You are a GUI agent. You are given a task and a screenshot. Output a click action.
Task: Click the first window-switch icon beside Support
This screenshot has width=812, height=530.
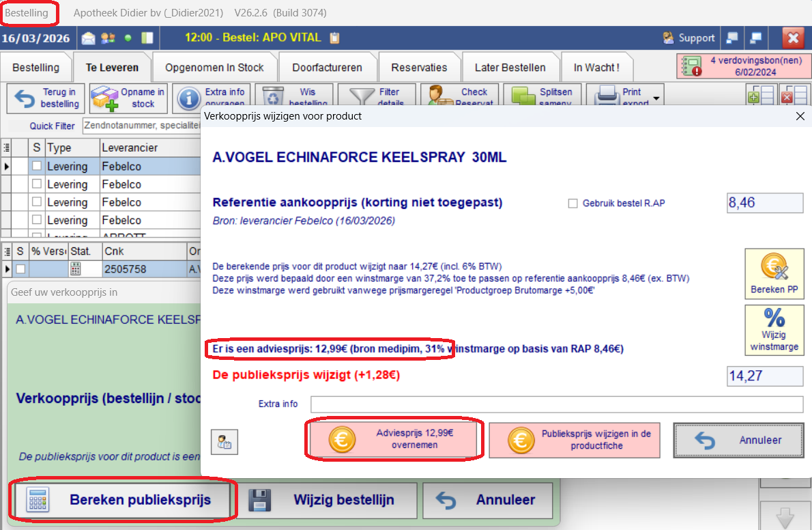732,38
